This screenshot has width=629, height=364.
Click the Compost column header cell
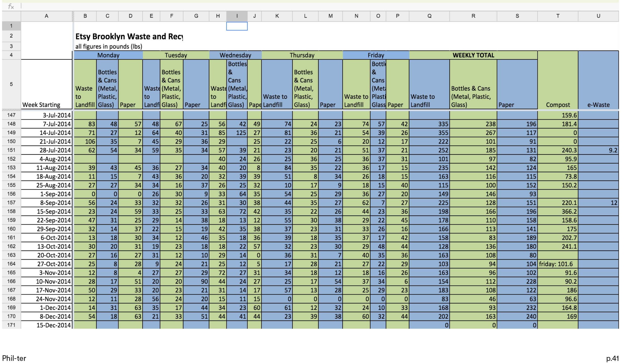pos(558,80)
